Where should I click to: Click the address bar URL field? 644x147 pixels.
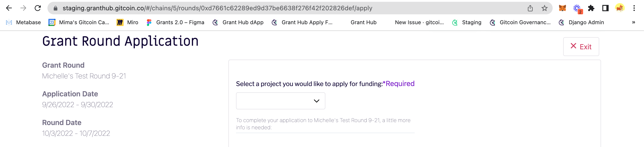point(275,8)
